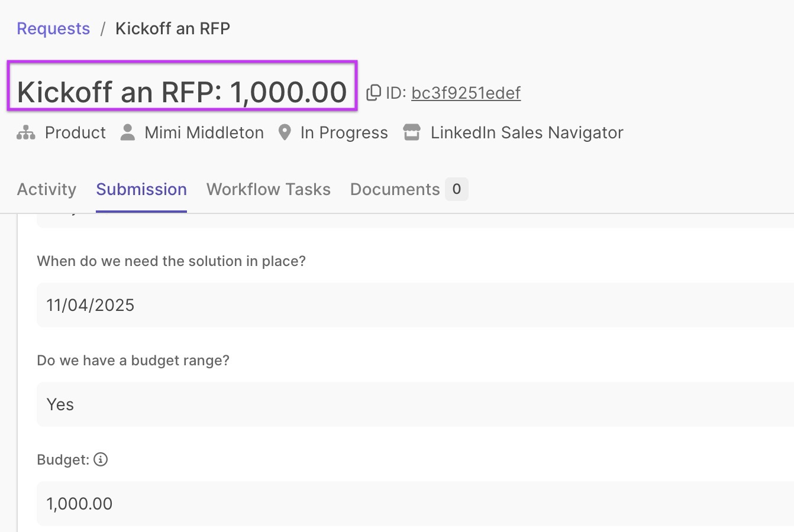Click the Budget field showing 1,000.00

pos(414,504)
